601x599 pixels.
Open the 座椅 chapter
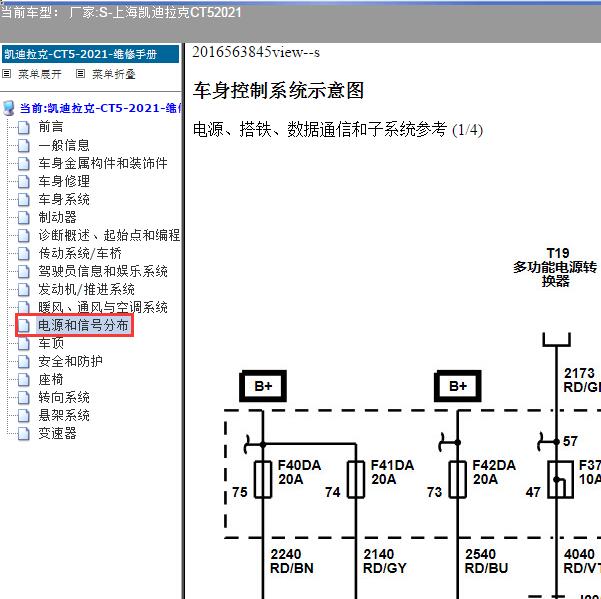(51, 379)
